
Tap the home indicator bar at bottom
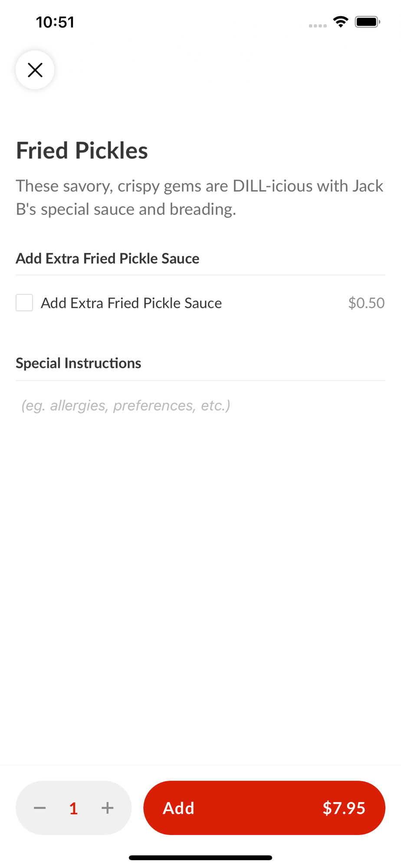(x=200, y=858)
